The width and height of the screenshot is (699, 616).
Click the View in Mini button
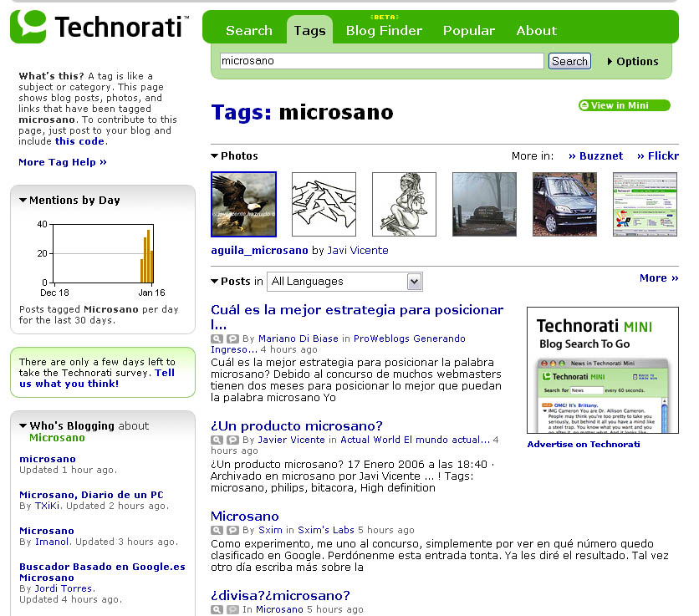[624, 105]
